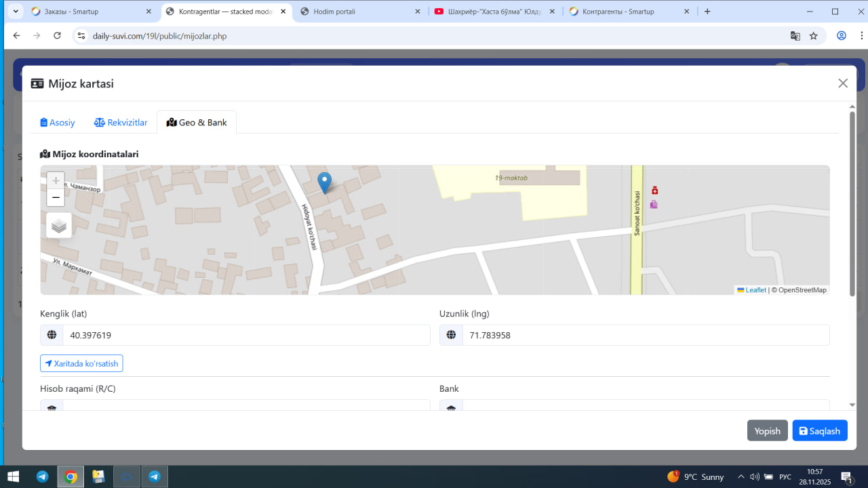Close the Kontragentlar tab
The height and width of the screenshot is (488, 868).
283,12
